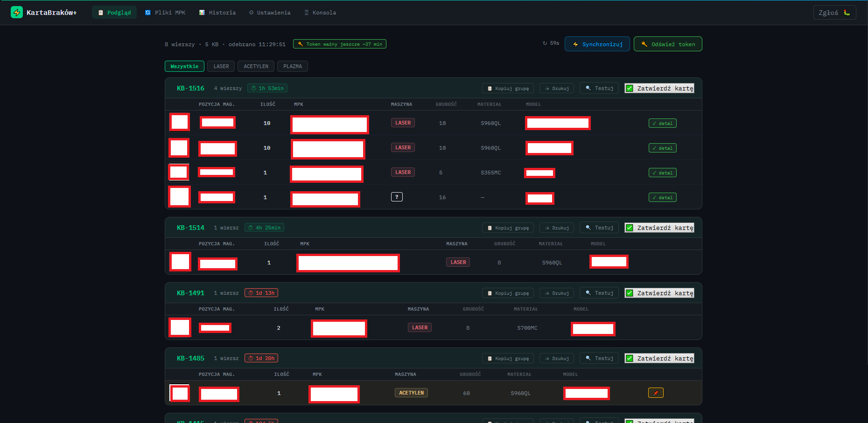Image resolution: width=868 pixels, height=423 pixels.
Task: Click the S355MC material cell
Action: (491, 173)
